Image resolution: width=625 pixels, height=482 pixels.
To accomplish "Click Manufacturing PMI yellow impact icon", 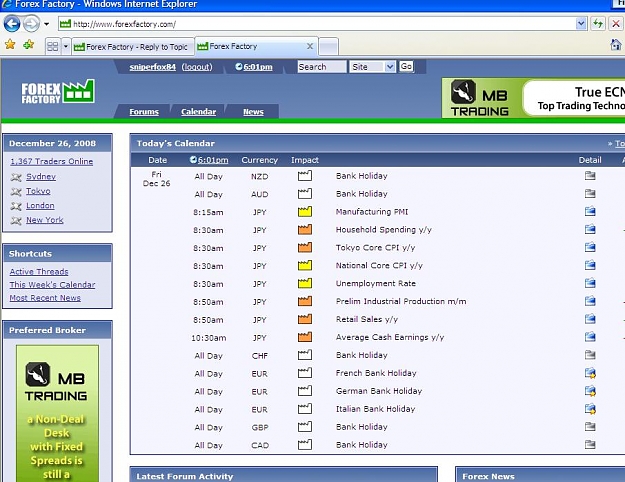I will (305, 212).
